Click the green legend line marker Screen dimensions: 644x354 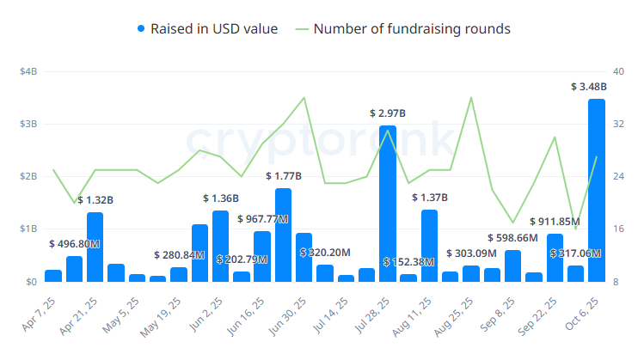[x=301, y=29]
